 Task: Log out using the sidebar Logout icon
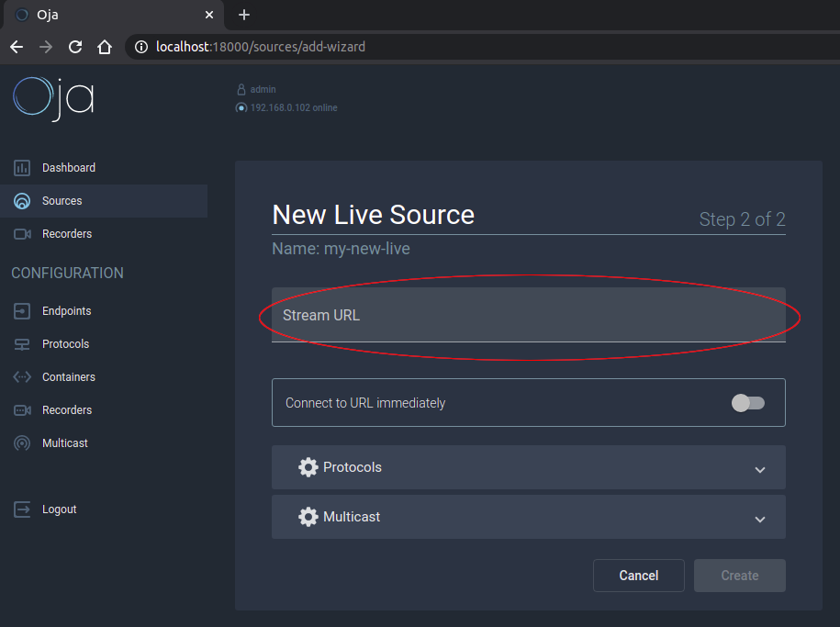coord(22,509)
